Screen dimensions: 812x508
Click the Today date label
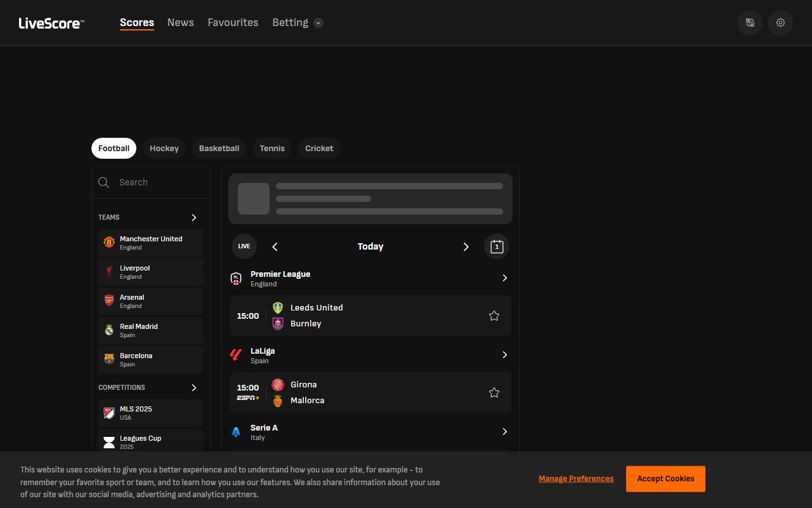370,246
